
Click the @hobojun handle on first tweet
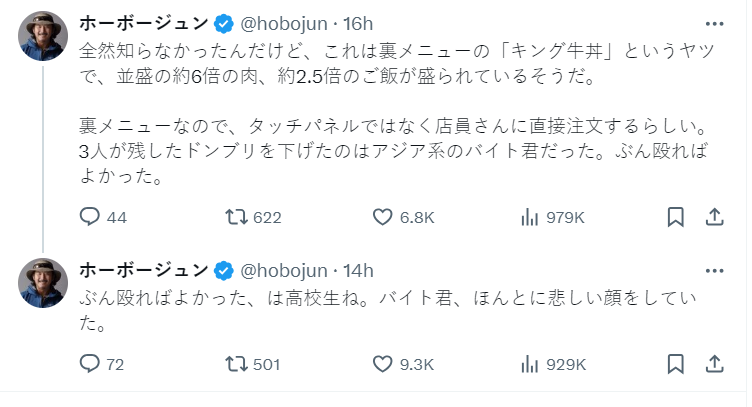[x=285, y=23]
